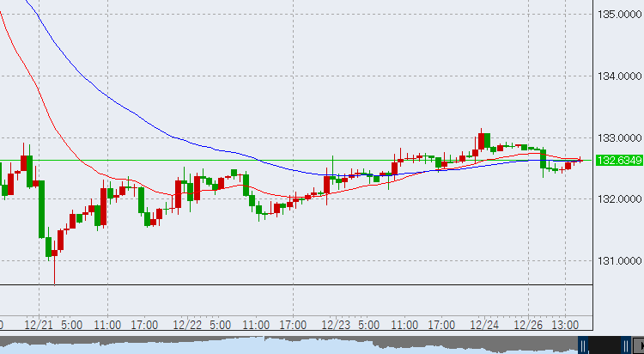Viewport: 644px width, 354px height.
Task: Select the 12/22 date label on time axis
Action: click(x=187, y=325)
